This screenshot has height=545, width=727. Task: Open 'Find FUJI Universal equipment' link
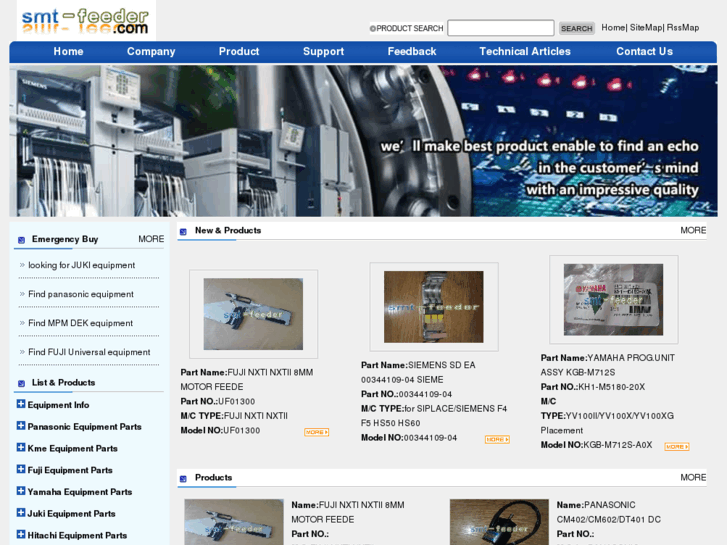89,352
